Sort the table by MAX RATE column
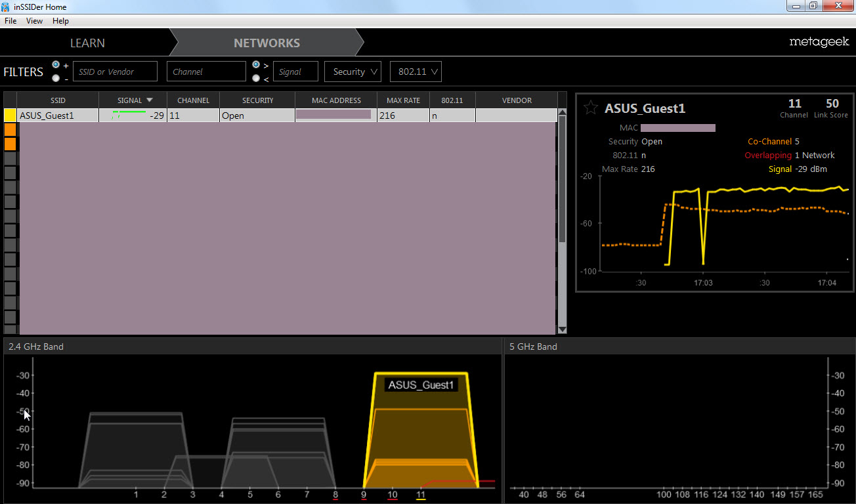 pos(403,100)
